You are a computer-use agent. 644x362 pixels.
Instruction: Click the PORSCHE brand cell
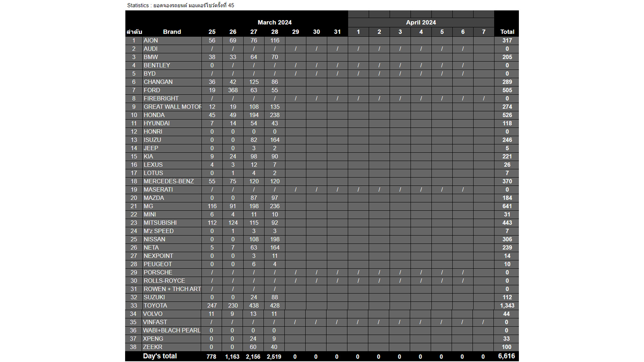click(x=172, y=273)
